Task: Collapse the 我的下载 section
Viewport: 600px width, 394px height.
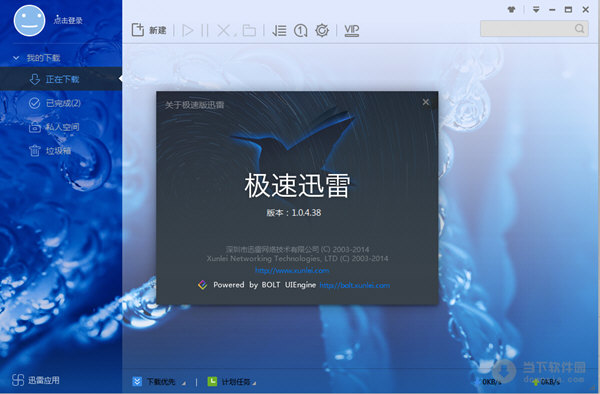Action: (x=16, y=58)
